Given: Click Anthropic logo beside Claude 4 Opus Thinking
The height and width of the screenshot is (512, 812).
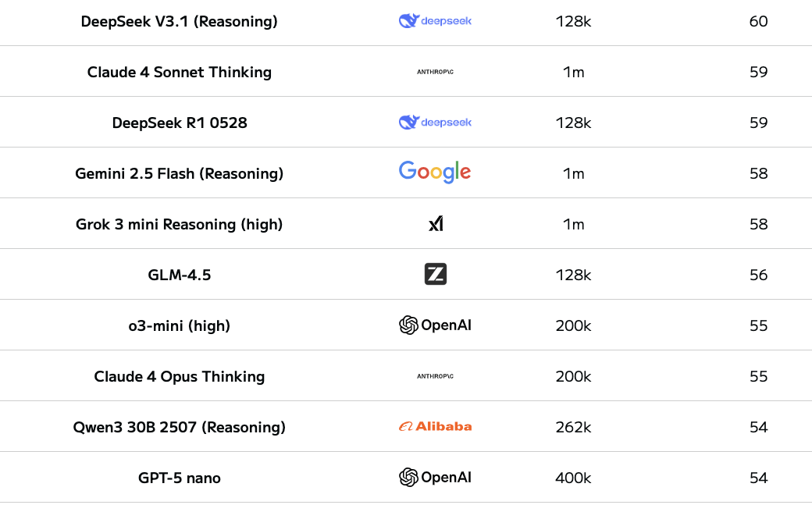Looking at the screenshot, I should pos(435,376).
